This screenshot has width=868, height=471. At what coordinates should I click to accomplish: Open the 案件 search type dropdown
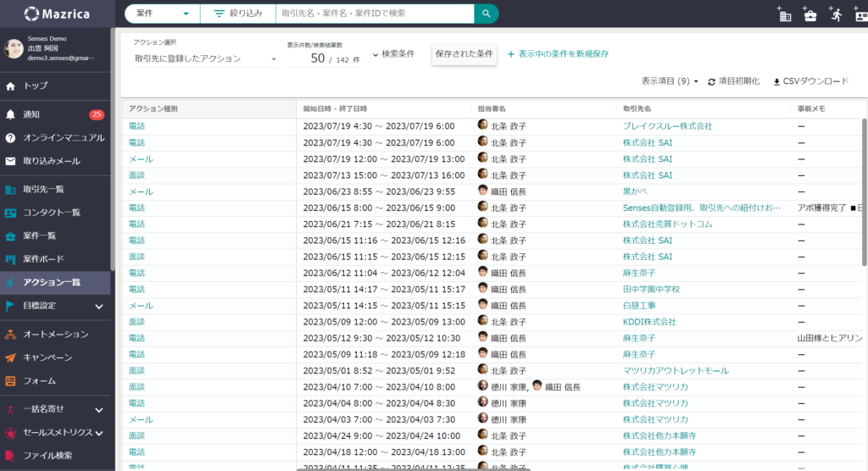click(163, 14)
